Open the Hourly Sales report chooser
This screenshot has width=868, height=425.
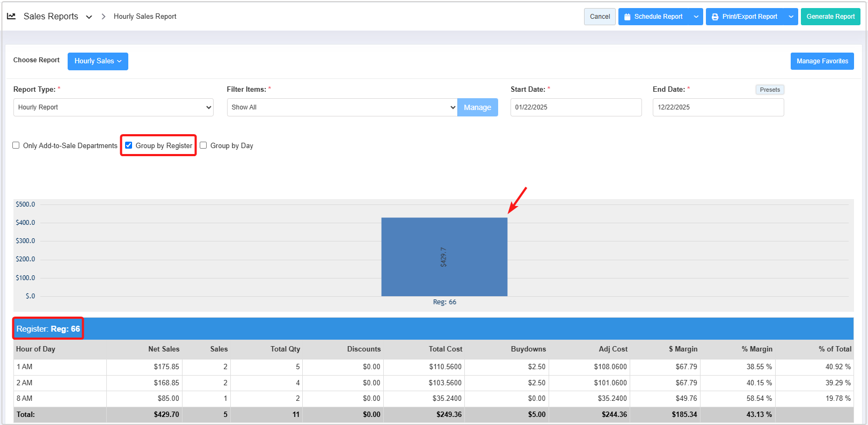tap(98, 61)
